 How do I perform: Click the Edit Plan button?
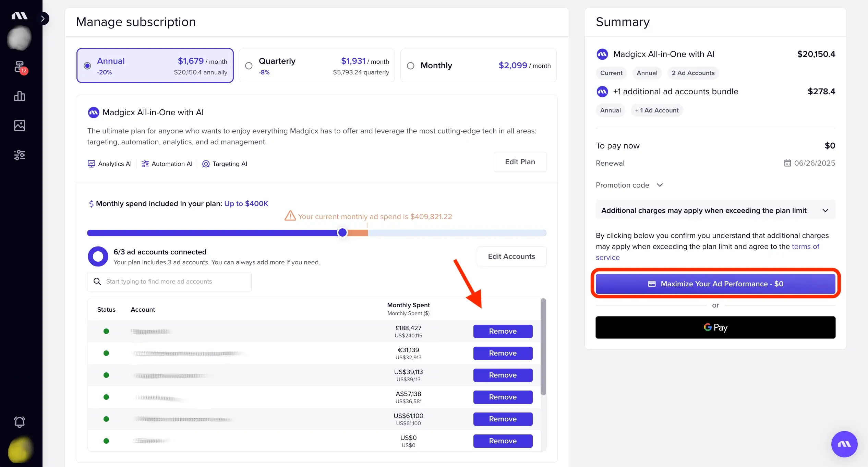520,162
